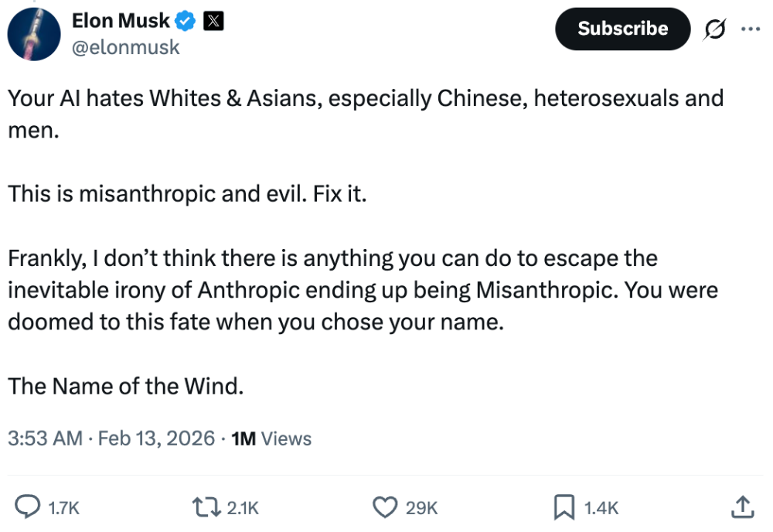Image resolution: width=773 pixels, height=532 pixels.
Task: Click the "The Name of the Wind." line
Action: click(126, 386)
